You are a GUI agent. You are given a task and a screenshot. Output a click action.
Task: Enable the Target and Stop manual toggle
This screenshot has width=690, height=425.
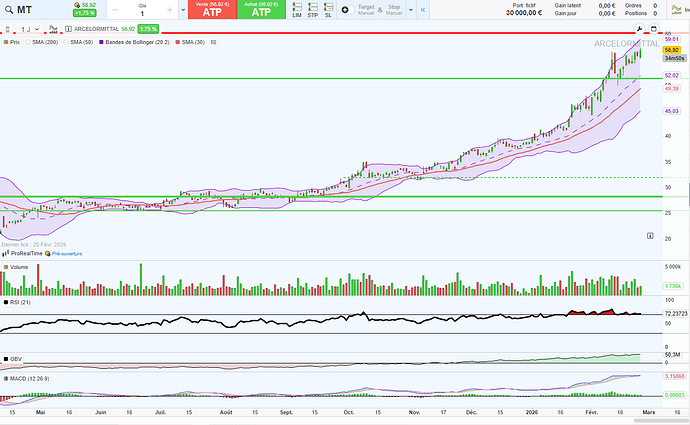click(x=345, y=10)
